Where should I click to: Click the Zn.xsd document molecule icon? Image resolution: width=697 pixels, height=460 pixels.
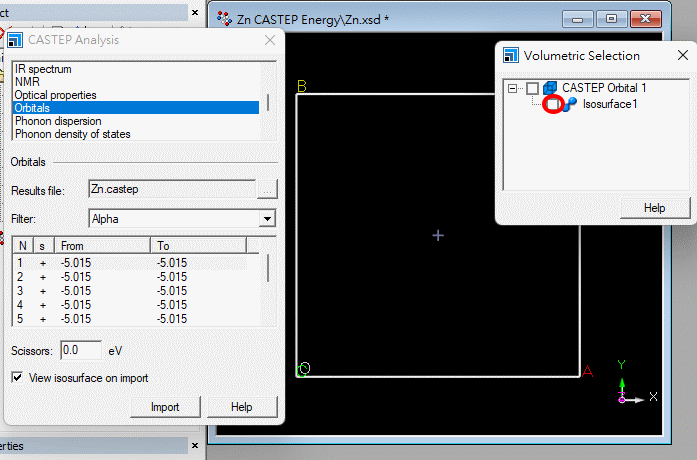point(225,18)
